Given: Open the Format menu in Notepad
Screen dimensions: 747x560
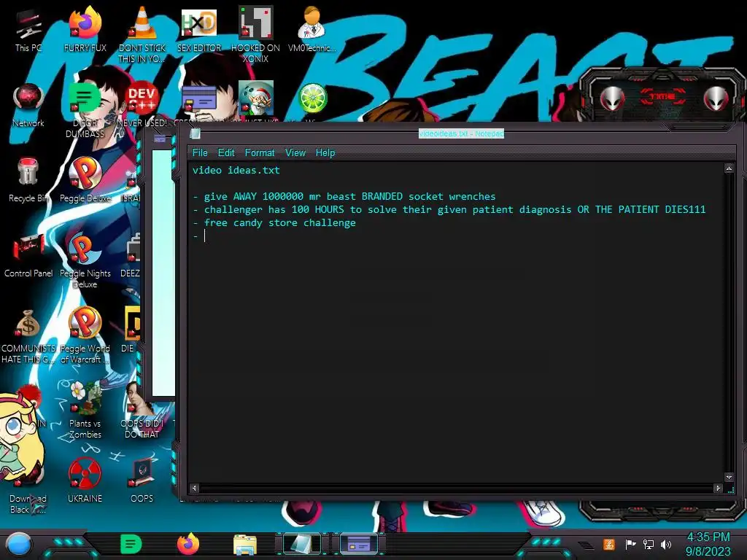Looking at the screenshot, I should tap(260, 153).
